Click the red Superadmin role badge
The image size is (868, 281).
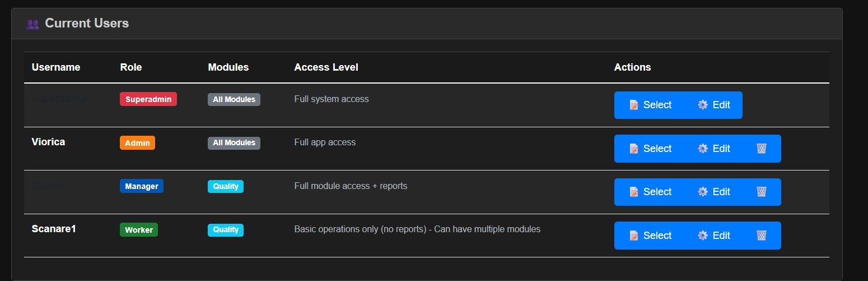[x=148, y=99]
